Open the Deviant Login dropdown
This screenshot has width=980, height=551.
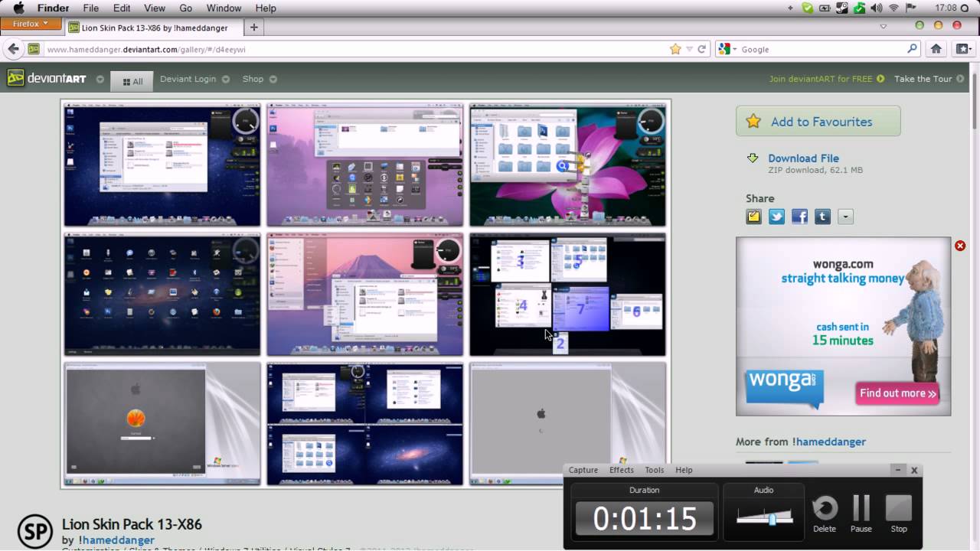pos(194,79)
